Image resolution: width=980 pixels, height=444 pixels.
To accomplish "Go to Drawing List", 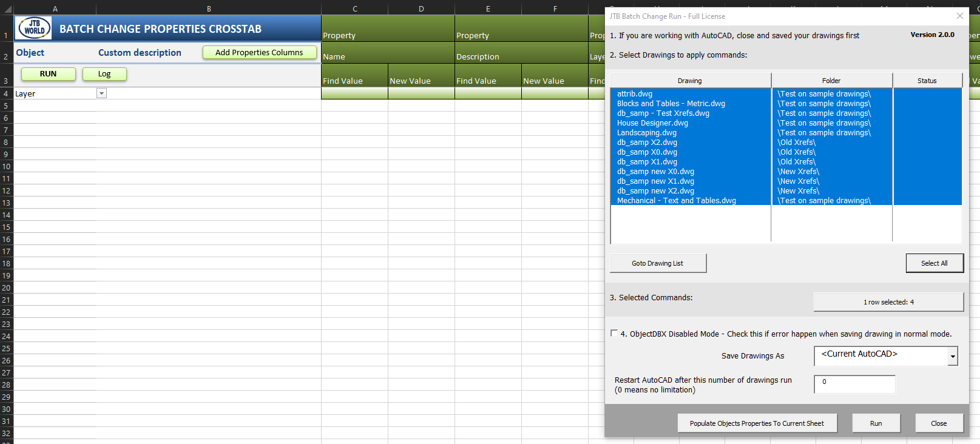I will tap(658, 263).
